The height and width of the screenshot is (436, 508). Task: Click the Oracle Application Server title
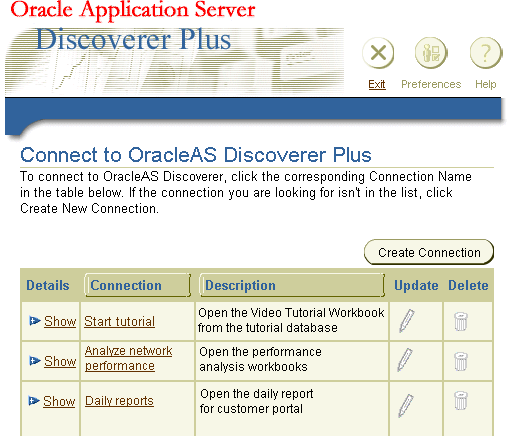pyautogui.click(x=133, y=10)
